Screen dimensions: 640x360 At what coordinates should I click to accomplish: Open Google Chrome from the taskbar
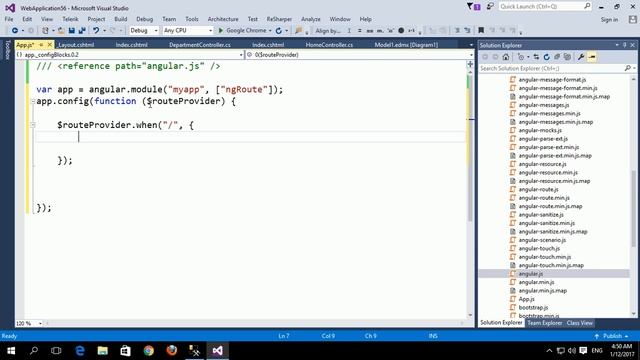pos(149,351)
